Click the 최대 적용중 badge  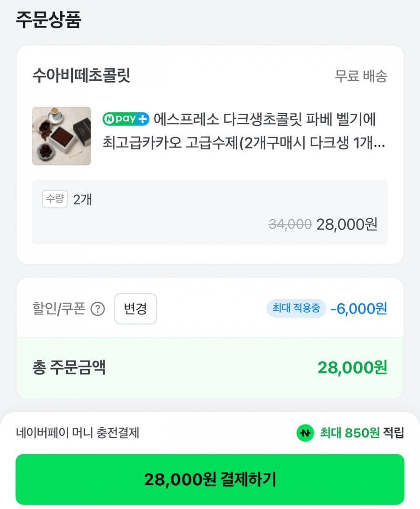(x=296, y=308)
